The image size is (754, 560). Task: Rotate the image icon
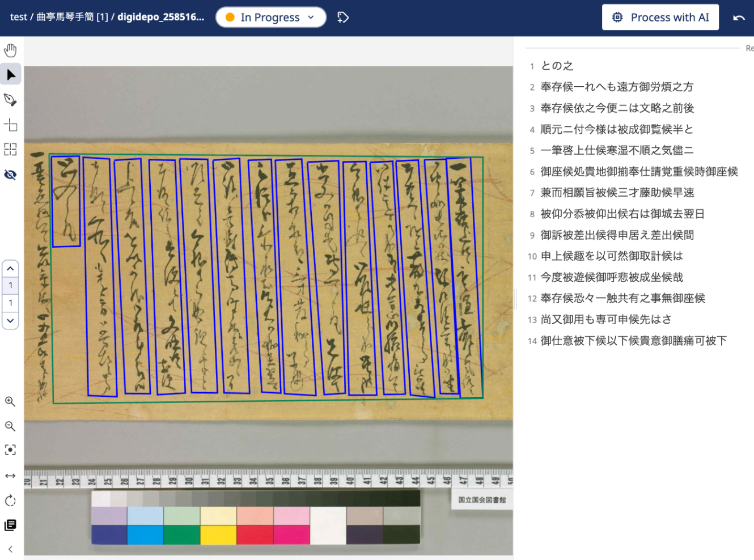click(x=10, y=500)
